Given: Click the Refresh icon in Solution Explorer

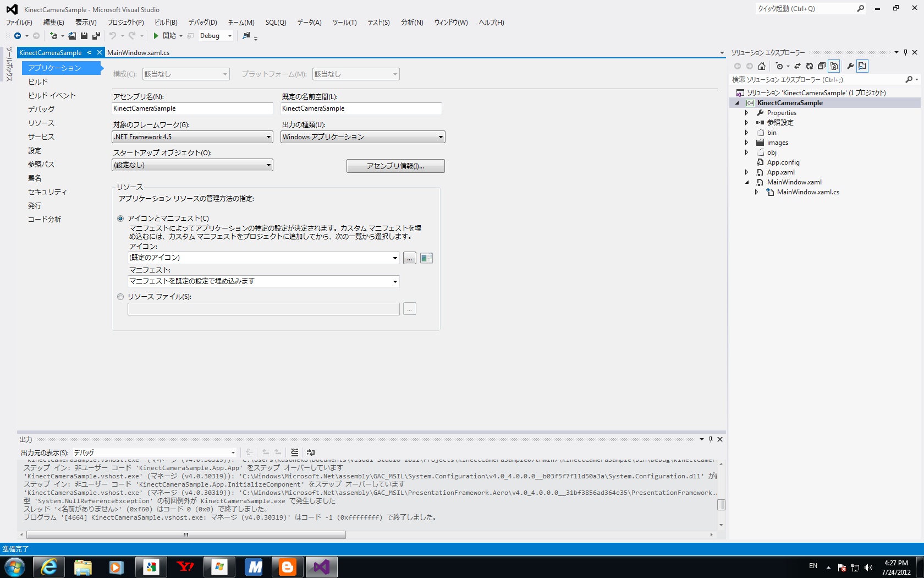Looking at the screenshot, I should [x=810, y=66].
